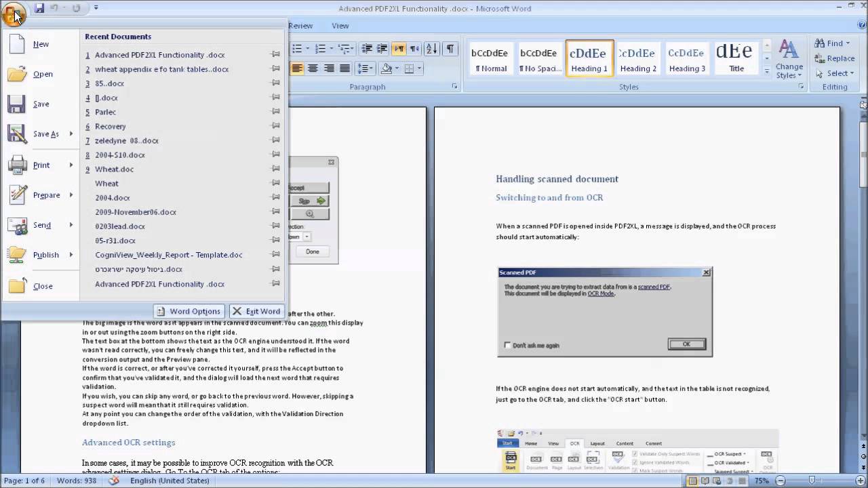Apply the Heading 2 style
The image size is (868, 488).
click(638, 58)
